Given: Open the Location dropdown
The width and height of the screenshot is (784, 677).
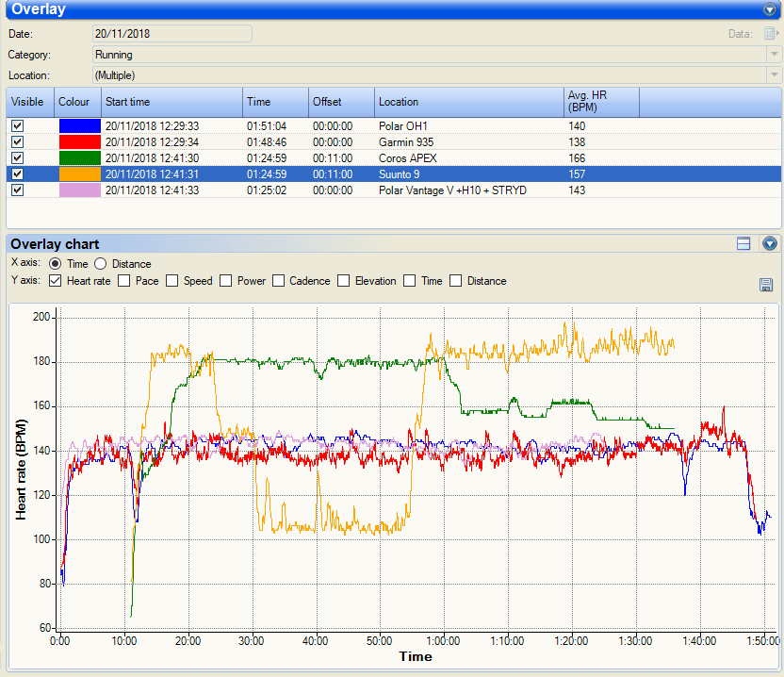Looking at the screenshot, I should coord(774,75).
